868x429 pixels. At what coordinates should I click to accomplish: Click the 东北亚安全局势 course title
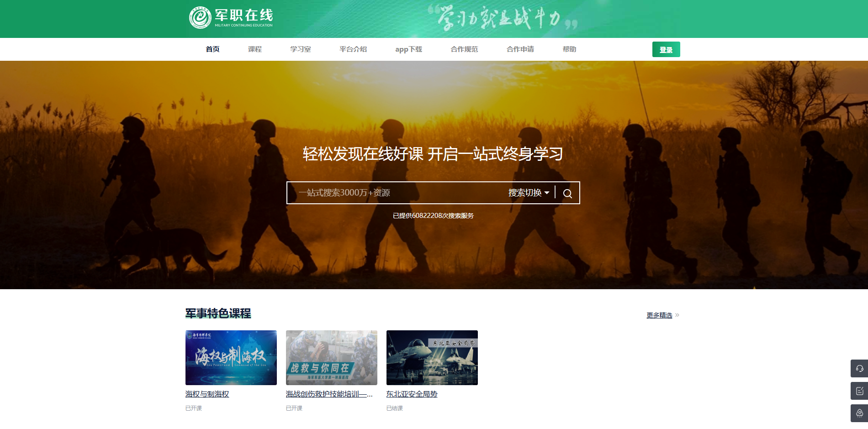(x=412, y=394)
